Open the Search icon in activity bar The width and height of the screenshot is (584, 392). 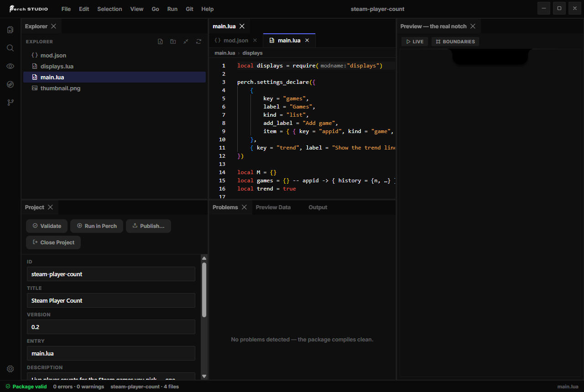[x=10, y=48]
